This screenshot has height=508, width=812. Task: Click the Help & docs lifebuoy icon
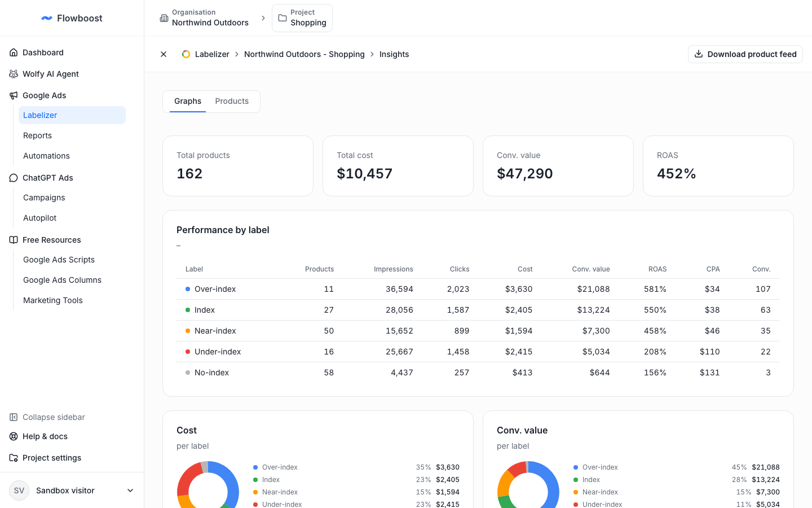[14, 436]
